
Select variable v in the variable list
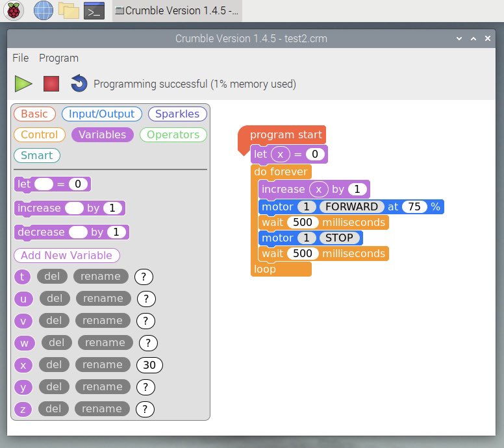pyautogui.click(x=23, y=321)
